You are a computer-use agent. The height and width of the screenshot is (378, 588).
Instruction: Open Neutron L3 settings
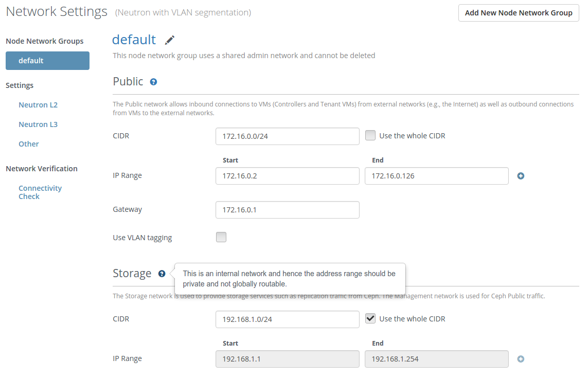(38, 124)
